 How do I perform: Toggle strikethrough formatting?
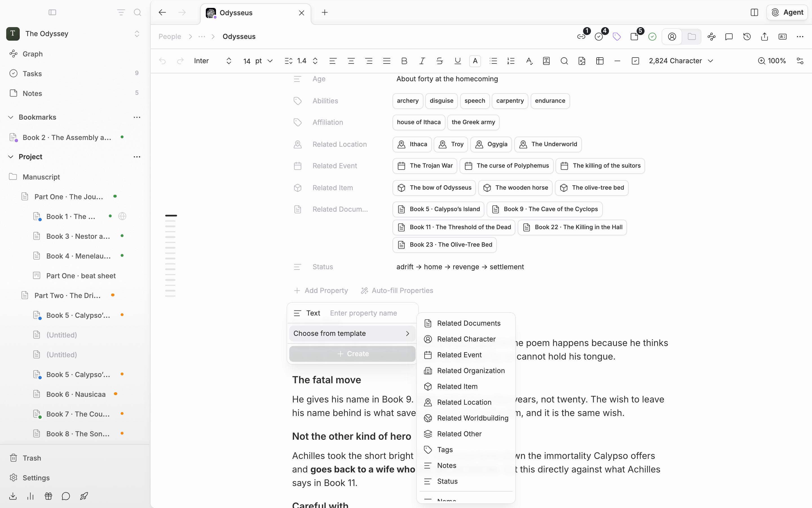coord(440,61)
